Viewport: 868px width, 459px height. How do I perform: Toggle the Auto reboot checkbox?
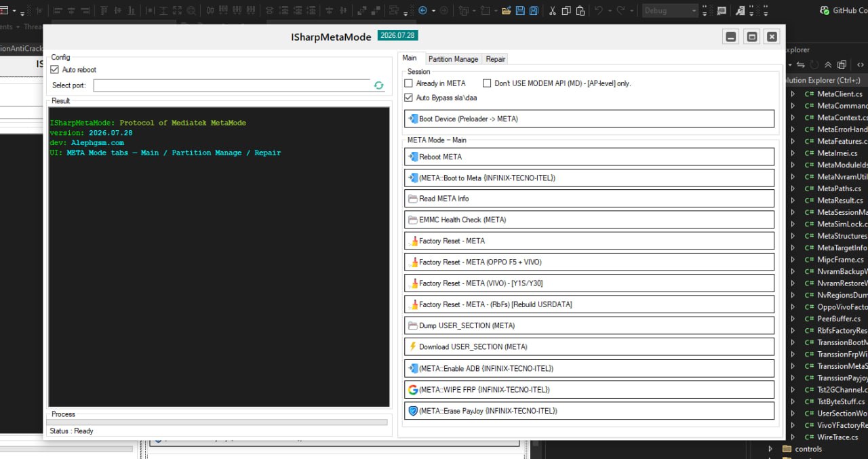coord(55,70)
